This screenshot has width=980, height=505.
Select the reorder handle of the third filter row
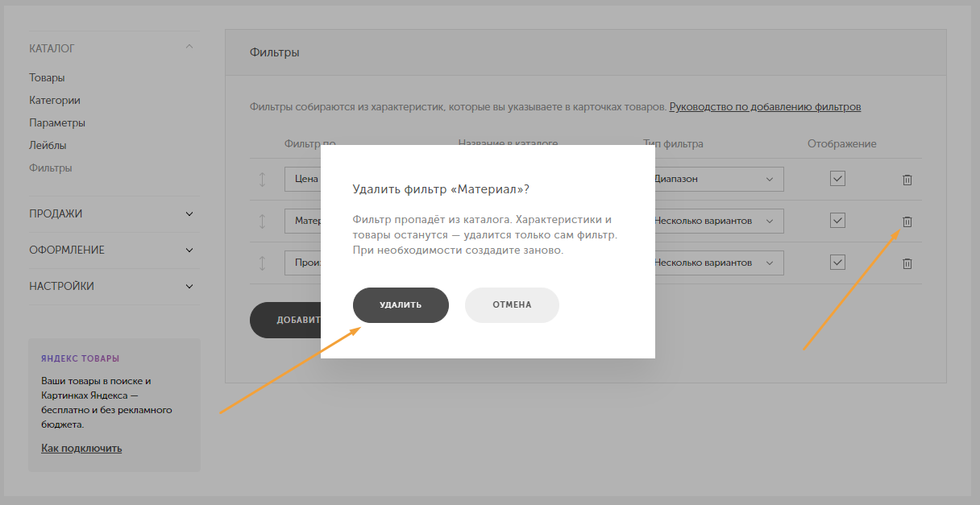[262, 263]
